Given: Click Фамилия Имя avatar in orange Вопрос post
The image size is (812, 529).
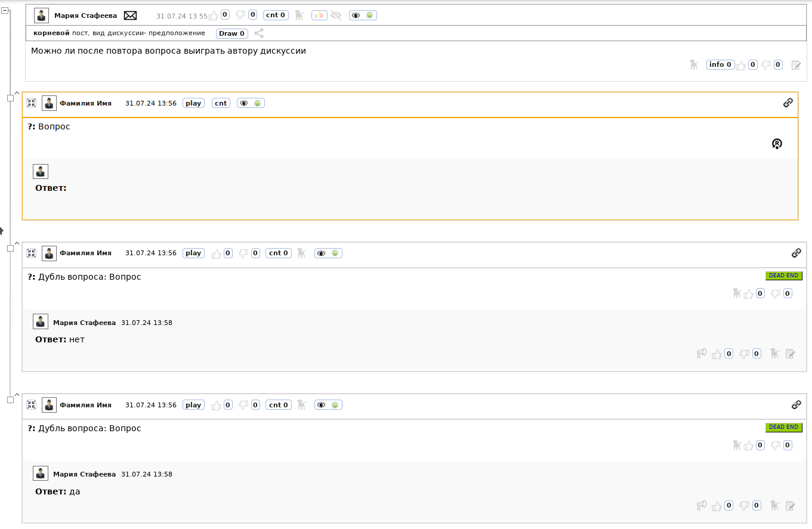Looking at the screenshot, I should tap(49, 103).
